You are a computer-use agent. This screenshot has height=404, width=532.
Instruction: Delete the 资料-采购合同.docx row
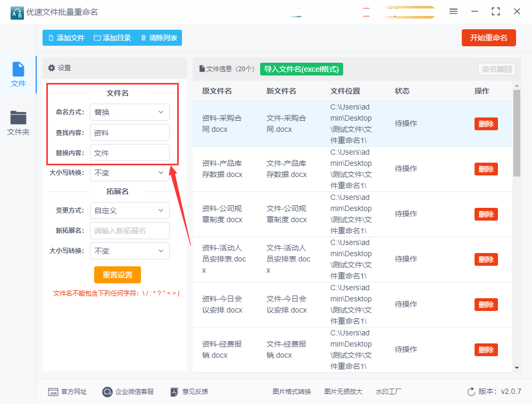[x=486, y=124]
